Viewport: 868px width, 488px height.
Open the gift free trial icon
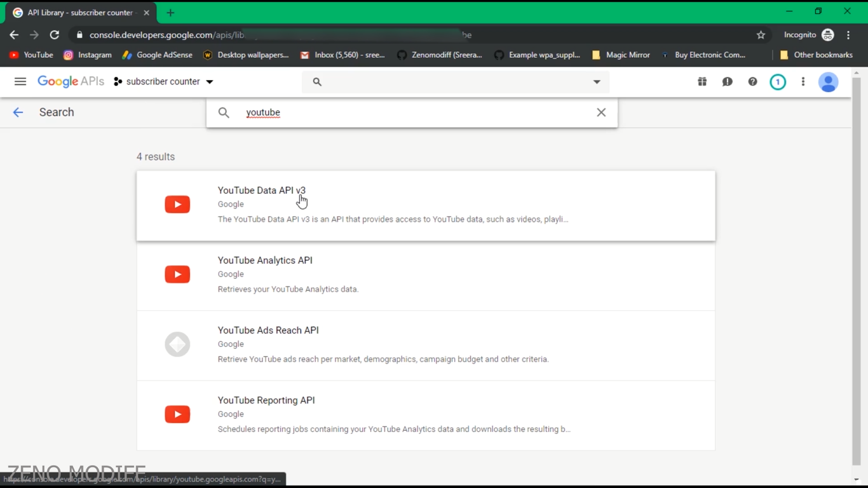pyautogui.click(x=702, y=81)
